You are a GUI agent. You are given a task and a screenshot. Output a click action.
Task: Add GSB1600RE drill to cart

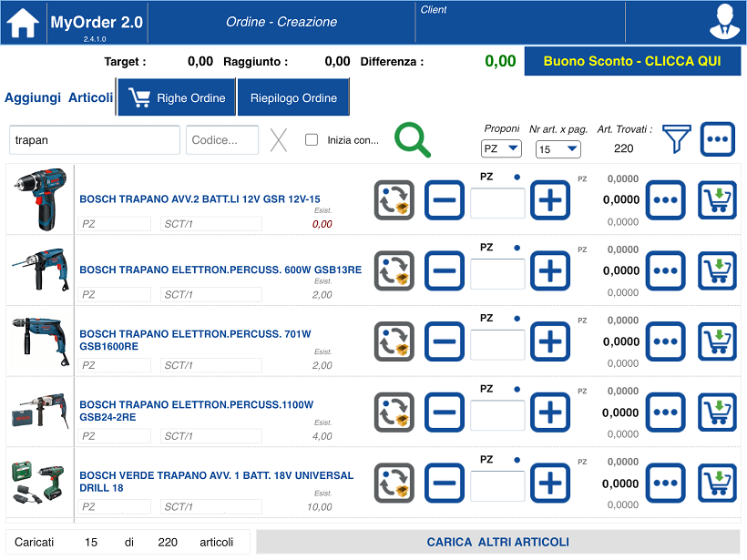(x=718, y=341)
